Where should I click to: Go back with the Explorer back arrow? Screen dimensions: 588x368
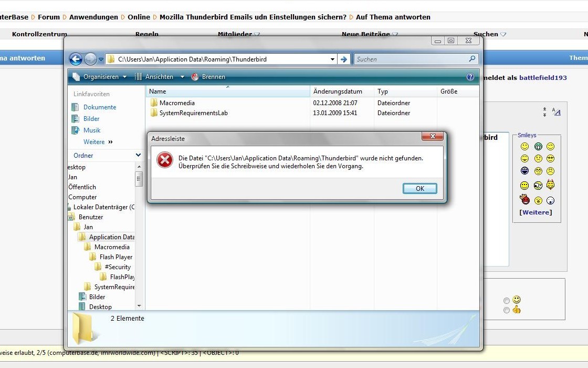[x=76, y=59]
